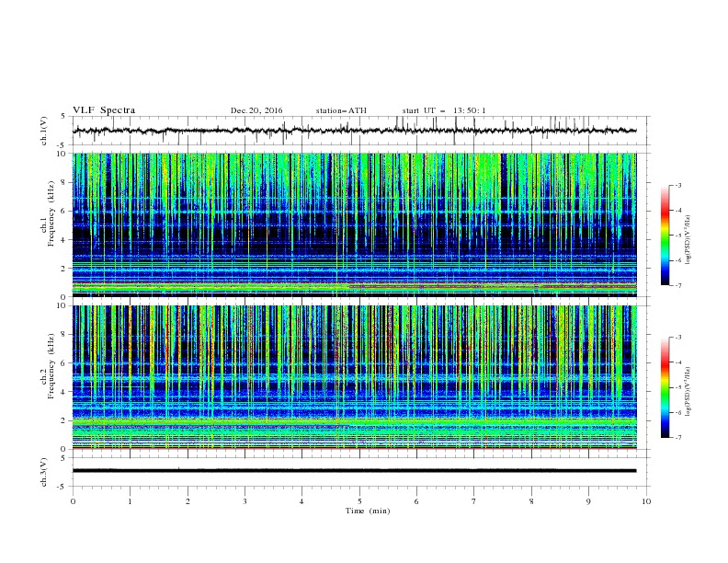The height and width of the screenshot is (563, 728).
Task: Click the "station=ATH" header label
Action: [341, 110]
